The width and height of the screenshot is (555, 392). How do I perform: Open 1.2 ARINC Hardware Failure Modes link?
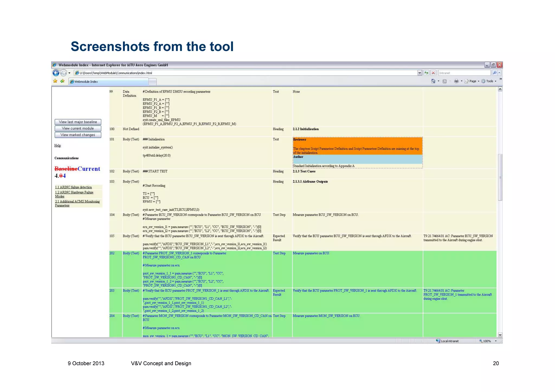coord(74,194)
